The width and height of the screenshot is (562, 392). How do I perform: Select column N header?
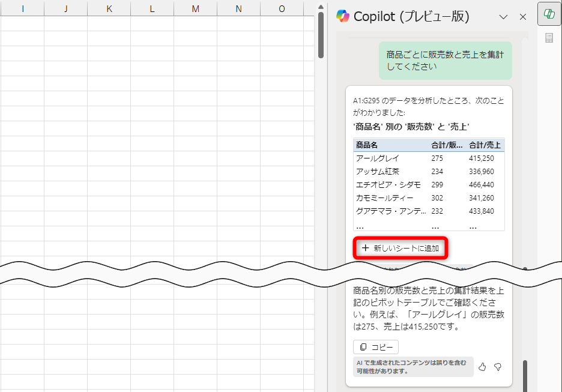coord(239,9)
